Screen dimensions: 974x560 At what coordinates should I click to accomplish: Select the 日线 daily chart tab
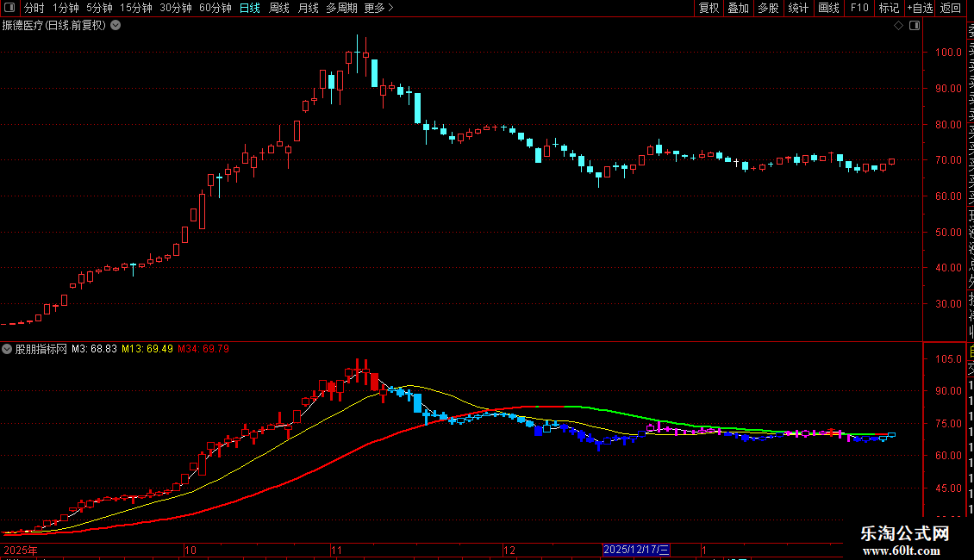pyautogui.click(x=250, y=8)
